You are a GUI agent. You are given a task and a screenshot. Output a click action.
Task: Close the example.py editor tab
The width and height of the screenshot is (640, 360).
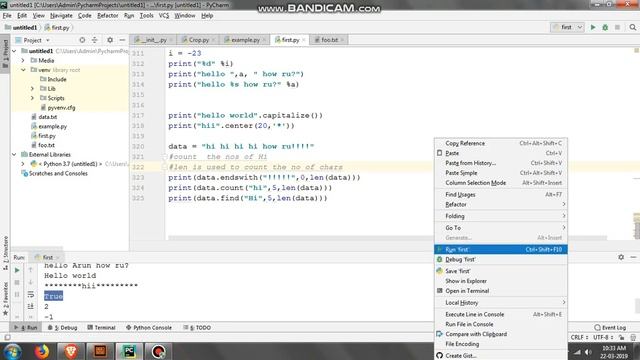click(x=264, y=40)
